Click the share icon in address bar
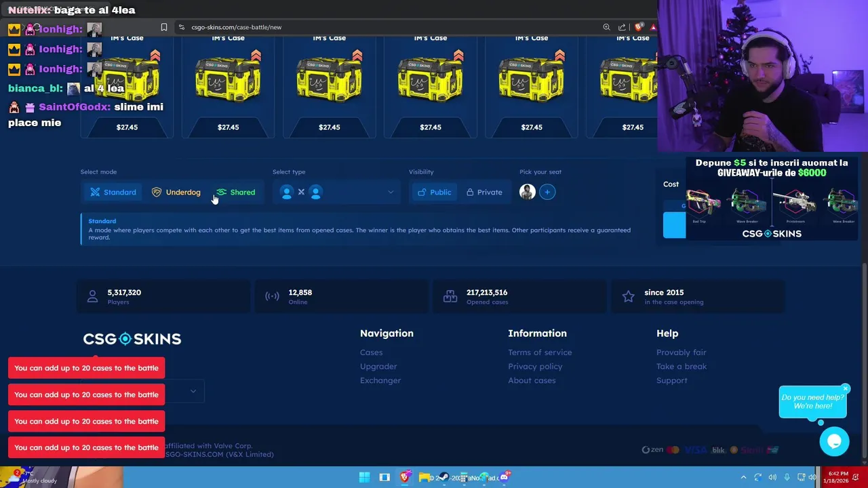The image size is (868, 488). [x=622, y=27]
